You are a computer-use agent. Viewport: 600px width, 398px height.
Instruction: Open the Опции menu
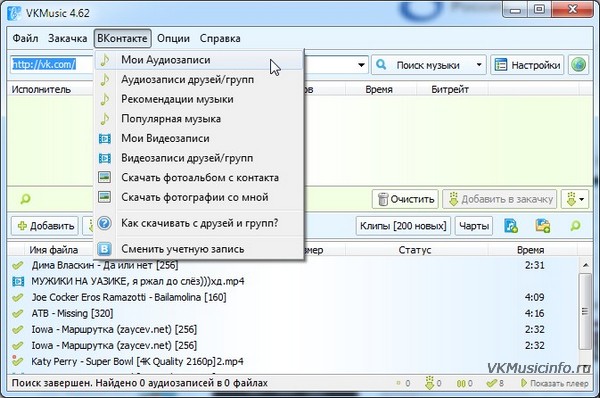[x=173, y=39]
